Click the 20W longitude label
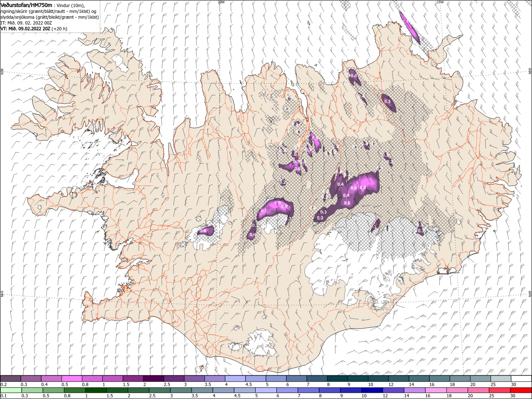 [x=222, y=2]
